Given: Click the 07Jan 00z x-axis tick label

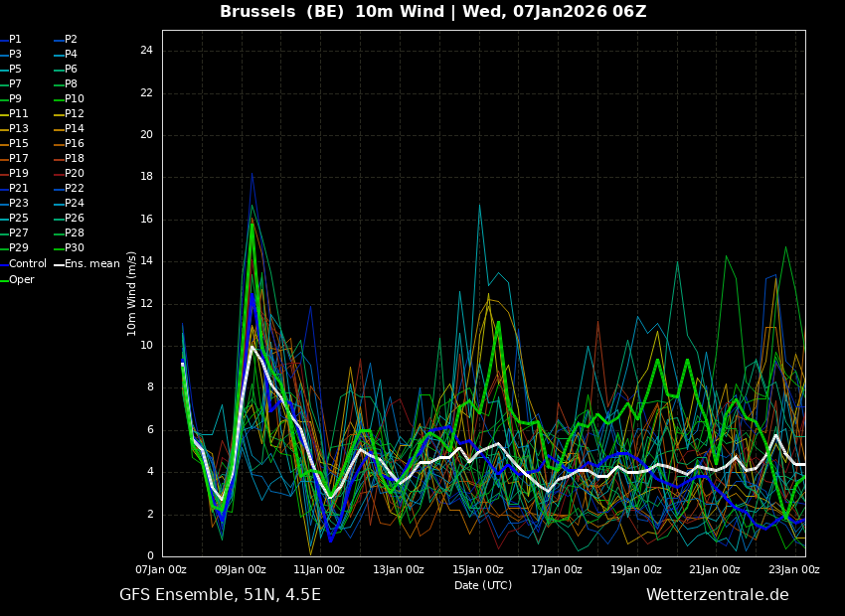Looking at the screenshot, I should 161,569.
